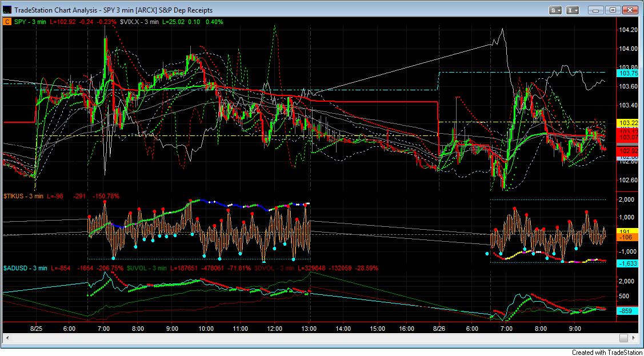This screenshot has height=356, width=644.
Task: Click the 13:00 time axis label
Action: tap(309, 329)
